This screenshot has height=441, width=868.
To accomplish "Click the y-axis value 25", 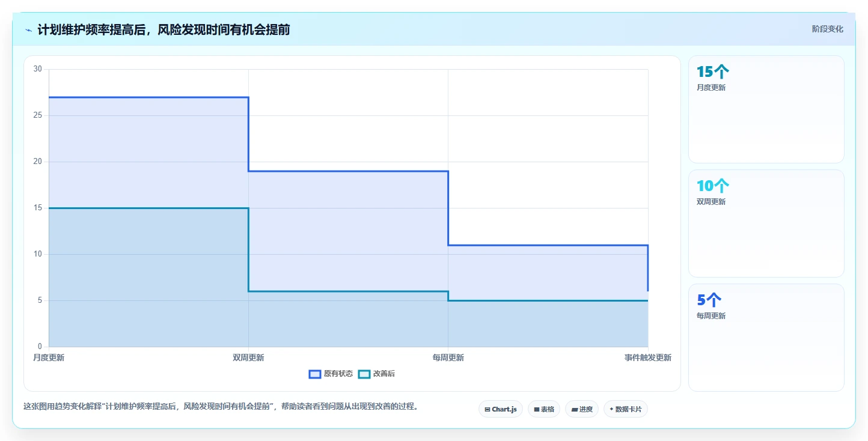I will coord(38,115).
